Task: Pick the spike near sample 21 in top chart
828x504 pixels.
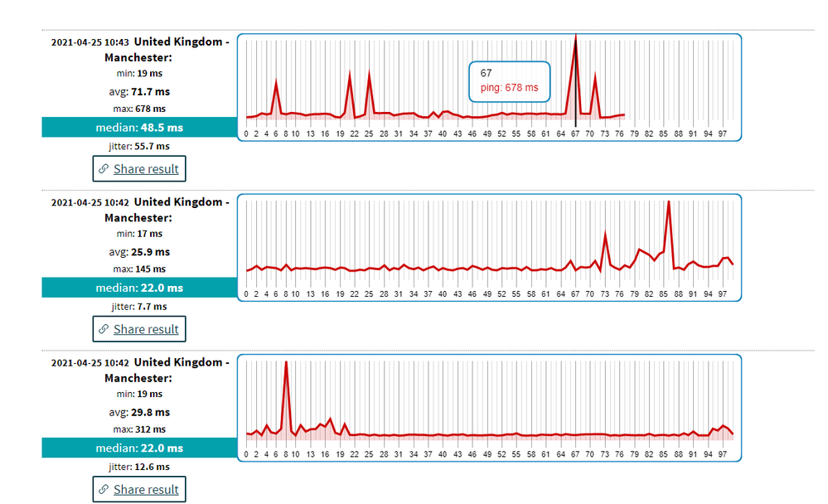Action: pos(350,75)
